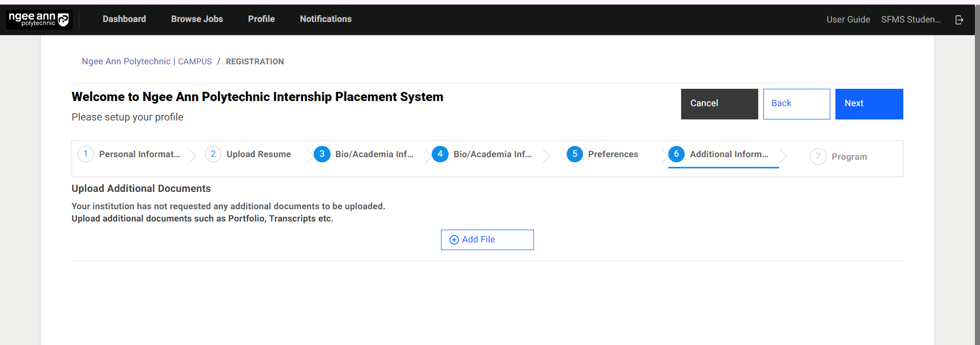This screenshot has width=980, height=345.
Task: Click the REGISTRATION breadcrumb text
Action: (255, 61)
